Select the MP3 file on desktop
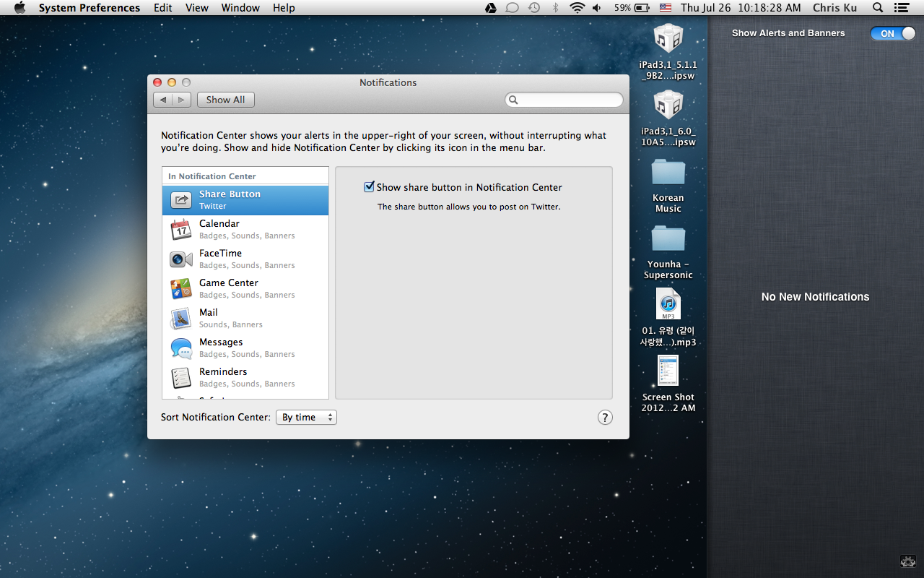The image size is (924, 578). pos(668,303)
